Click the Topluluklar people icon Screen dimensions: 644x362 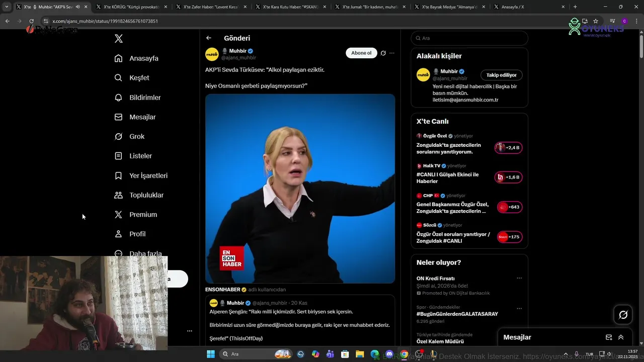pyautogui.click(x=118, y=195)
